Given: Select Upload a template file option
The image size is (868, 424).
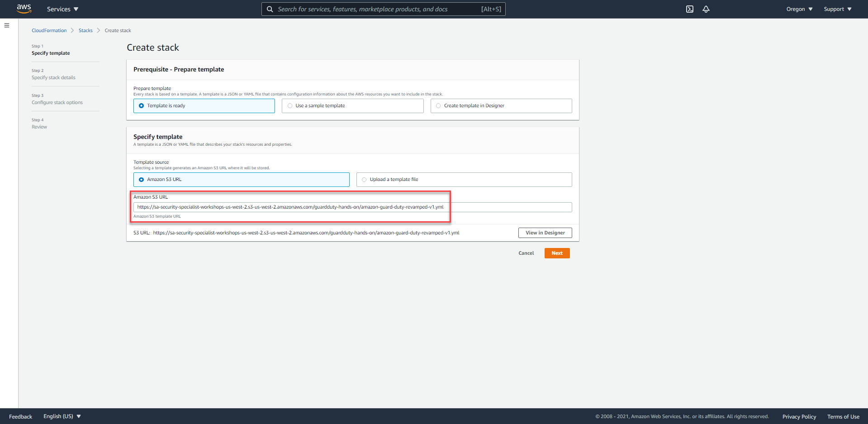Looking at the screenshot, I should click(x=464, y=180).
